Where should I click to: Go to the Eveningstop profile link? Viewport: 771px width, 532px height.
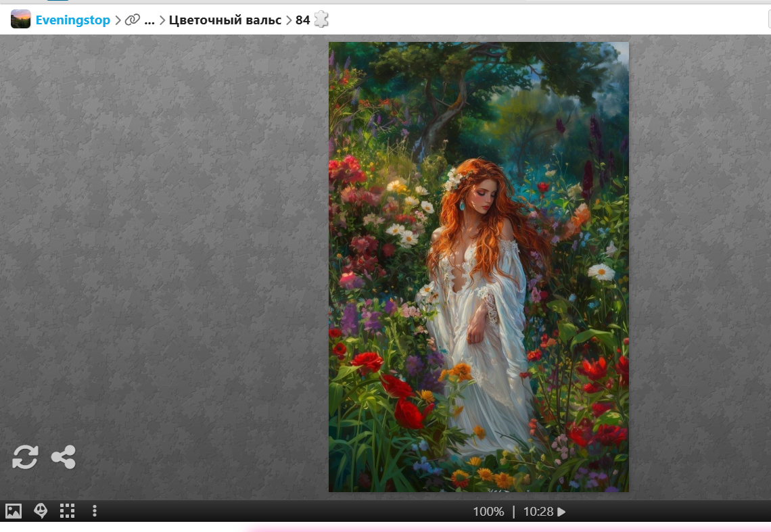click(x=72, y=20)
